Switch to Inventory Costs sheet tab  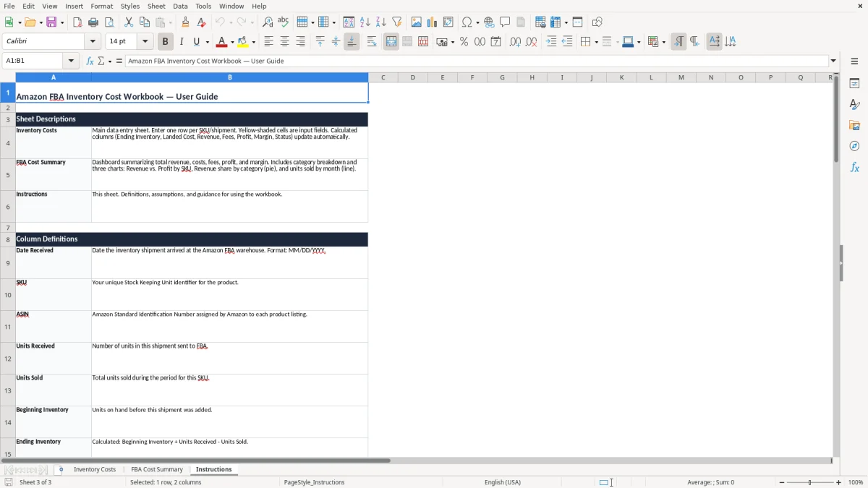(95, 469)
